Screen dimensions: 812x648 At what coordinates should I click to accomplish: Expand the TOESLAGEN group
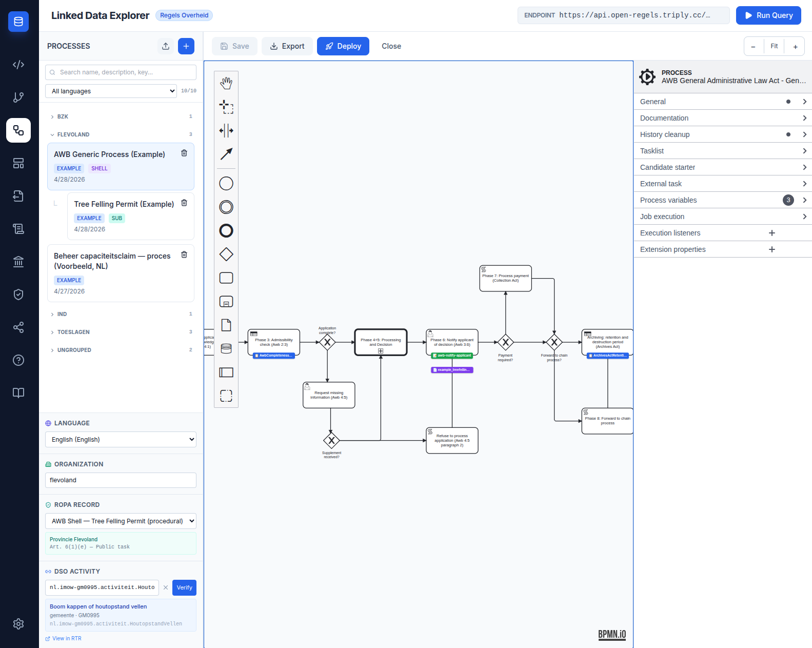coord(121,332)
